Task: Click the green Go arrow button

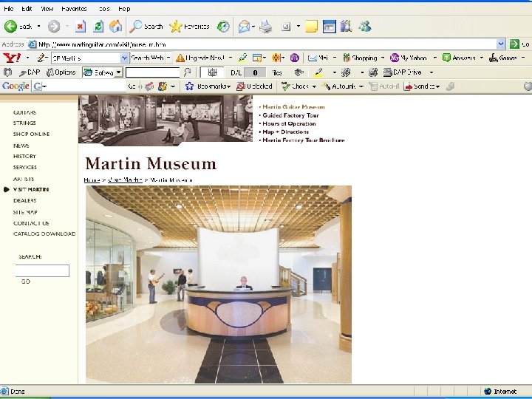Action: (x=514, y=44)
